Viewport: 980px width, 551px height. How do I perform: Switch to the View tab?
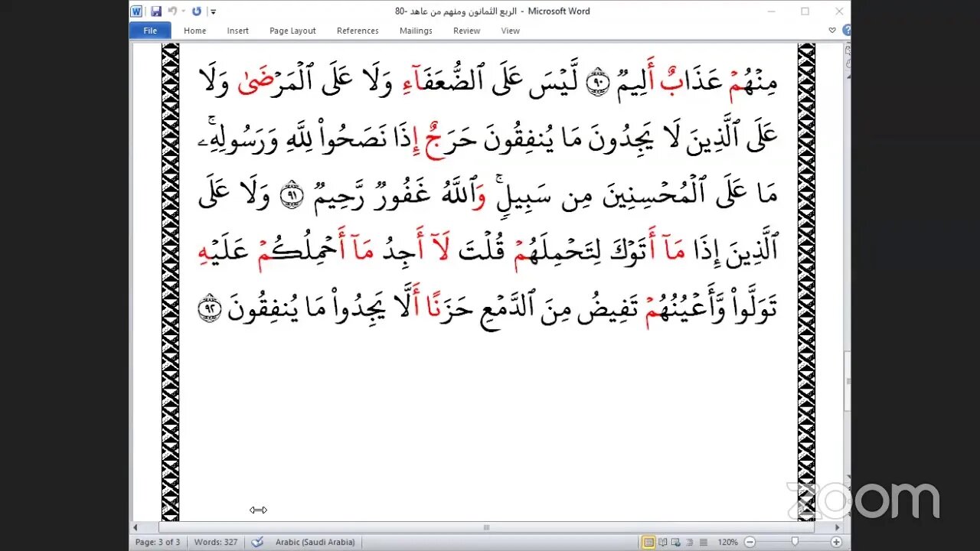click(510, 31)
